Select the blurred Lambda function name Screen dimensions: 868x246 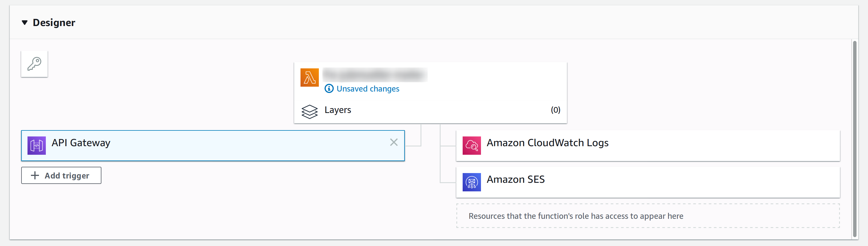tap(375, 75)
